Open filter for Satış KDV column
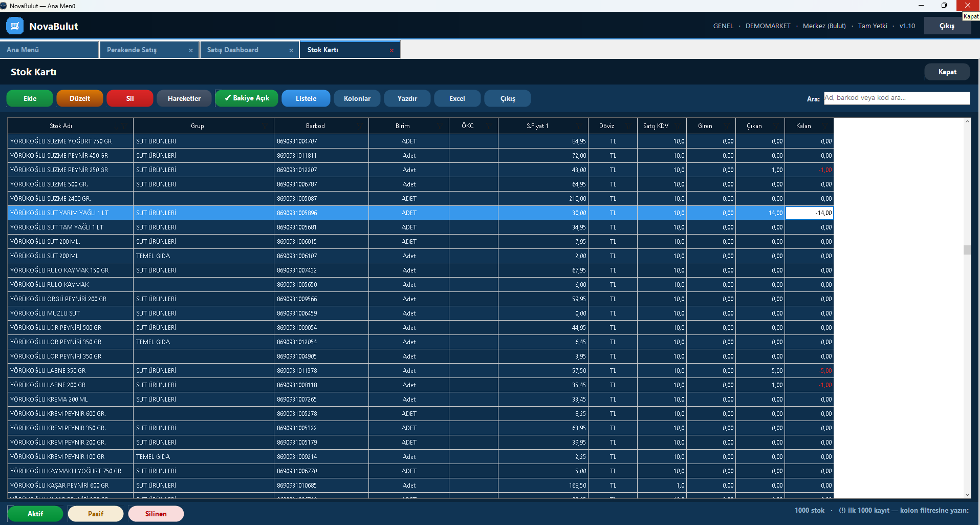This screenshot has height=525, width=980. click(678, 125)
